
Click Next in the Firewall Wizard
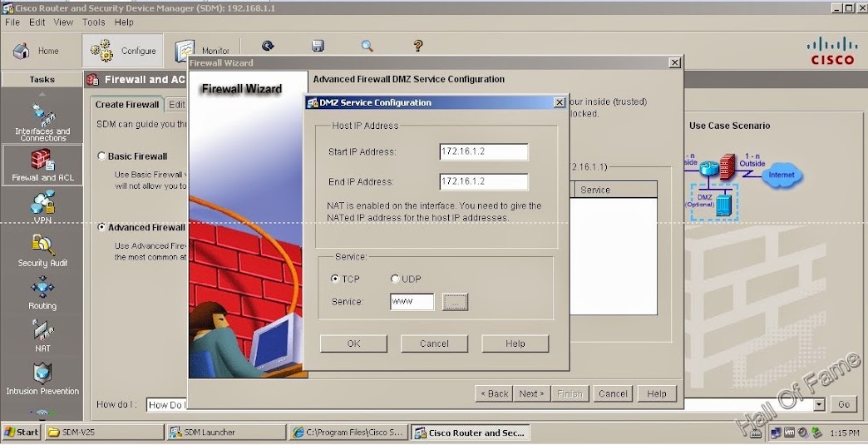531,394
